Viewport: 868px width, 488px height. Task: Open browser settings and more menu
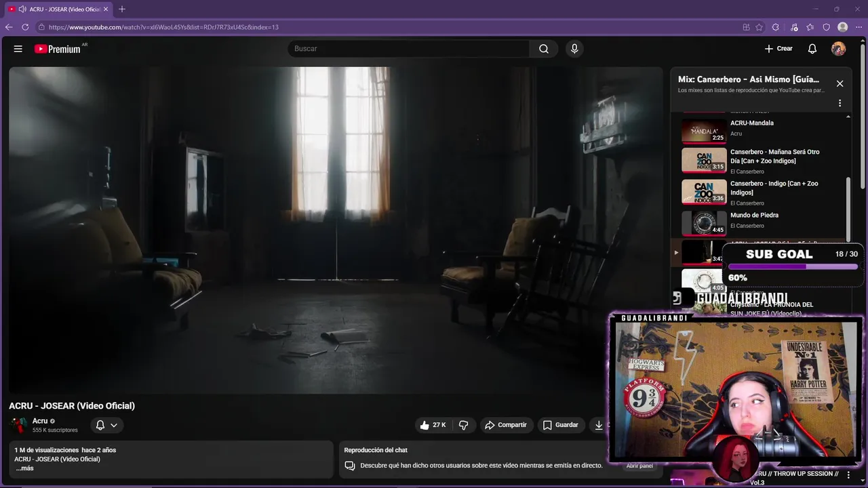tap(859, 27)
